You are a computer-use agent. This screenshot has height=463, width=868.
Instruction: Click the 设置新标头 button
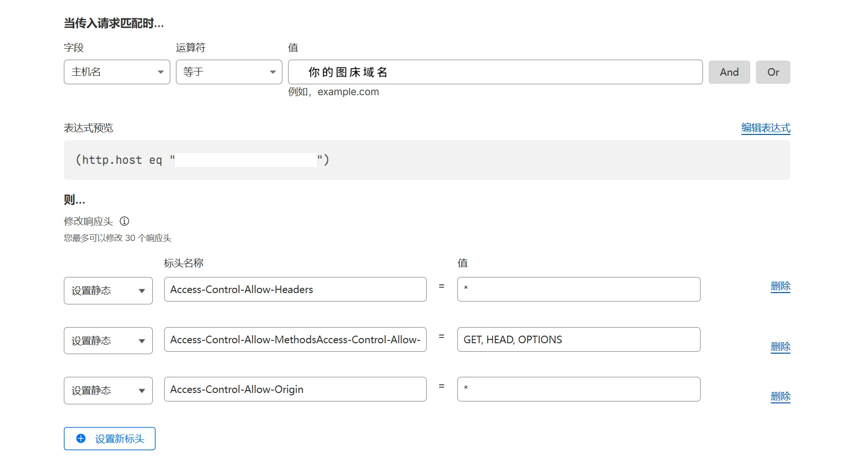click(x=110, y=438)
